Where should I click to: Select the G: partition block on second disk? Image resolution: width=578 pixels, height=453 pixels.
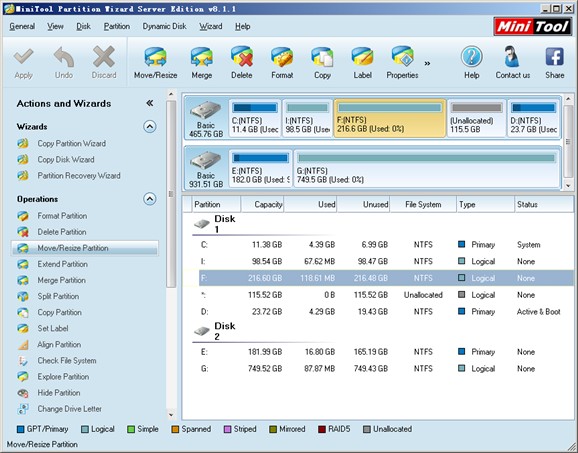(427, 168)
